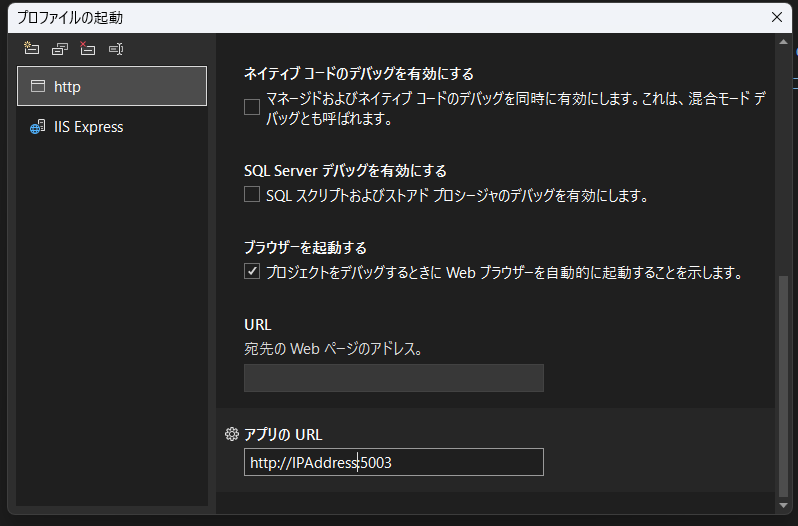
Task: Click the 宛先の Web ページのアドレス description
Action: pyautogui.click(x=333, y=349)
